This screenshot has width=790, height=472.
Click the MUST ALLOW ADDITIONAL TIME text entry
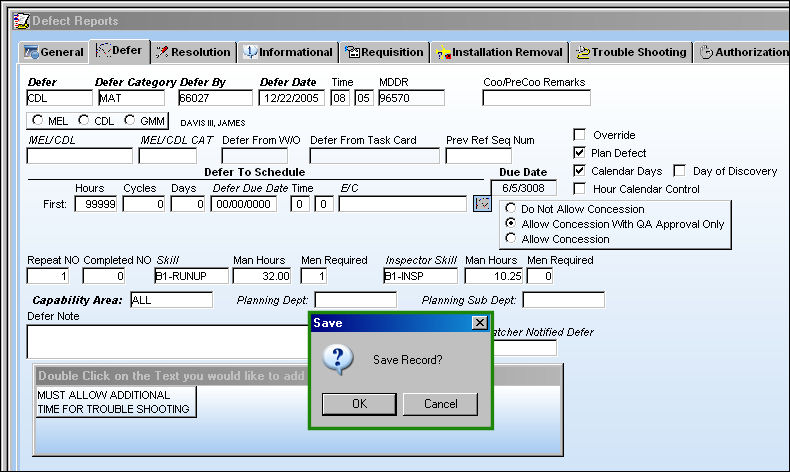[115, 402]
